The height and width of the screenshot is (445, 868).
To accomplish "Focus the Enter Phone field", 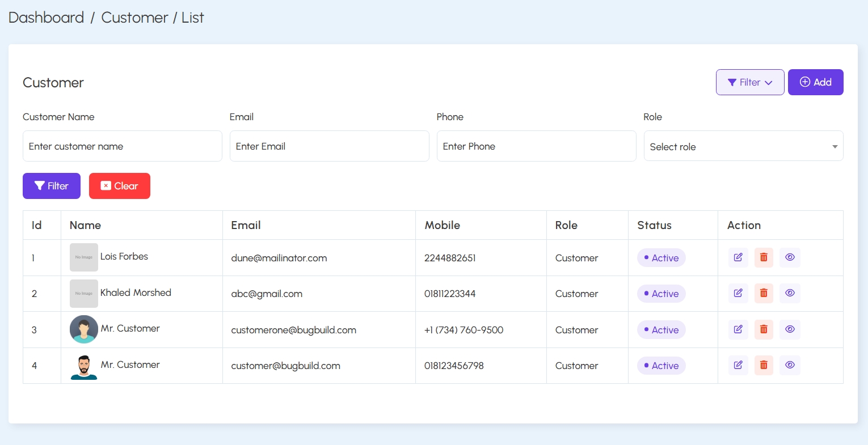I will [537, 146].
